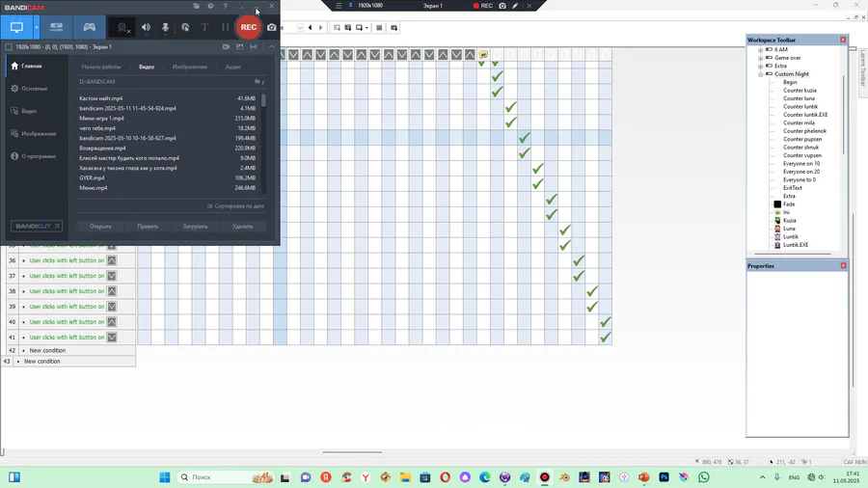Click the Удалить button
Image resolution: width=868 pixels, height=488 pixels.
tap(242, 227)
